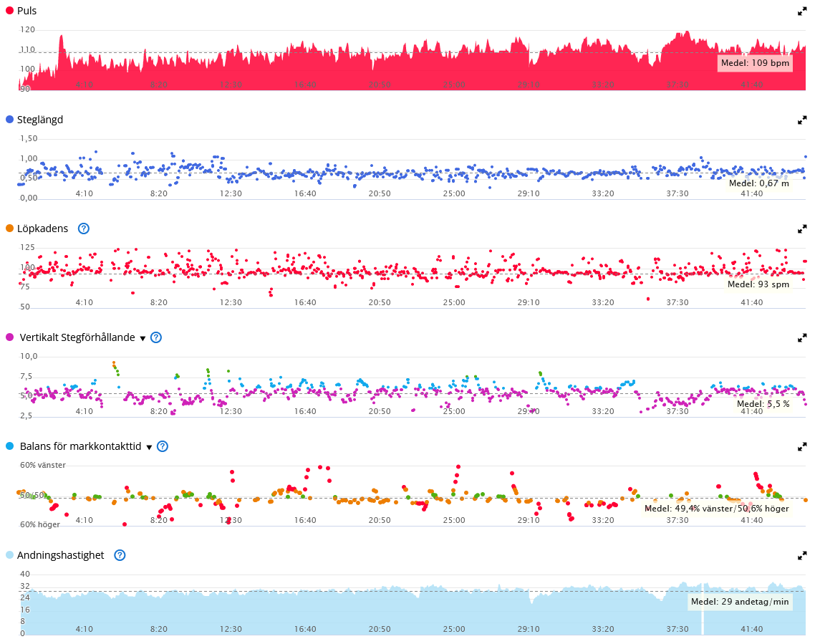Click 25:00 time tick on Balans chart
Screen dimensions: 815x644
454,520
